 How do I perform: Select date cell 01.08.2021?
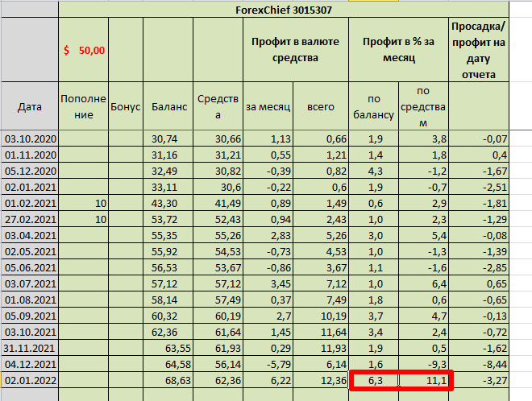point(30,300)
